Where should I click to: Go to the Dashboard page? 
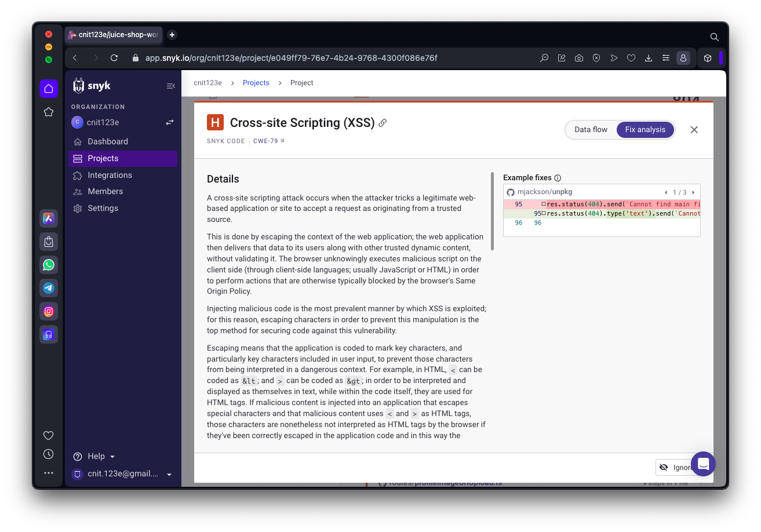pyautogui.click(x=123, y=141)
